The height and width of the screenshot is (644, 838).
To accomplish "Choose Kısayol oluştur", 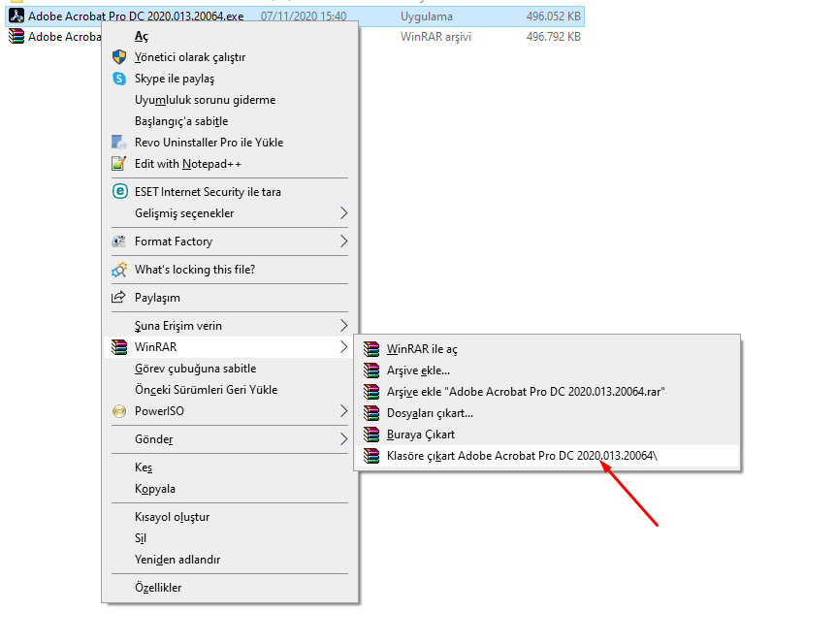I will [x=230, y=517].
